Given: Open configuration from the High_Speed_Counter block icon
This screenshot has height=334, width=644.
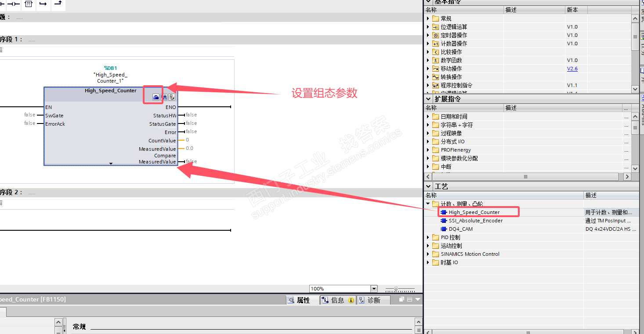Looking at the screenshot, I should tap(156, 97).
